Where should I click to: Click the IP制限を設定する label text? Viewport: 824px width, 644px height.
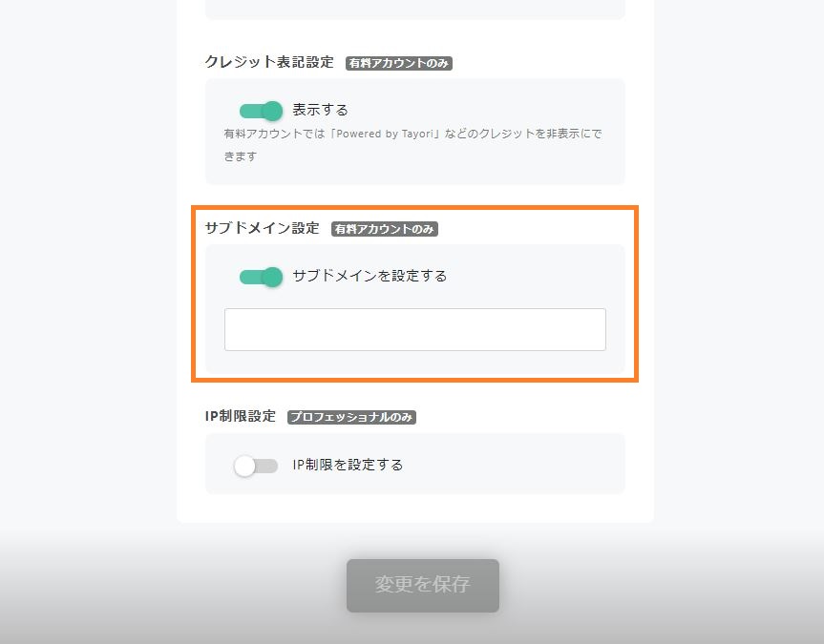[348, 465]
